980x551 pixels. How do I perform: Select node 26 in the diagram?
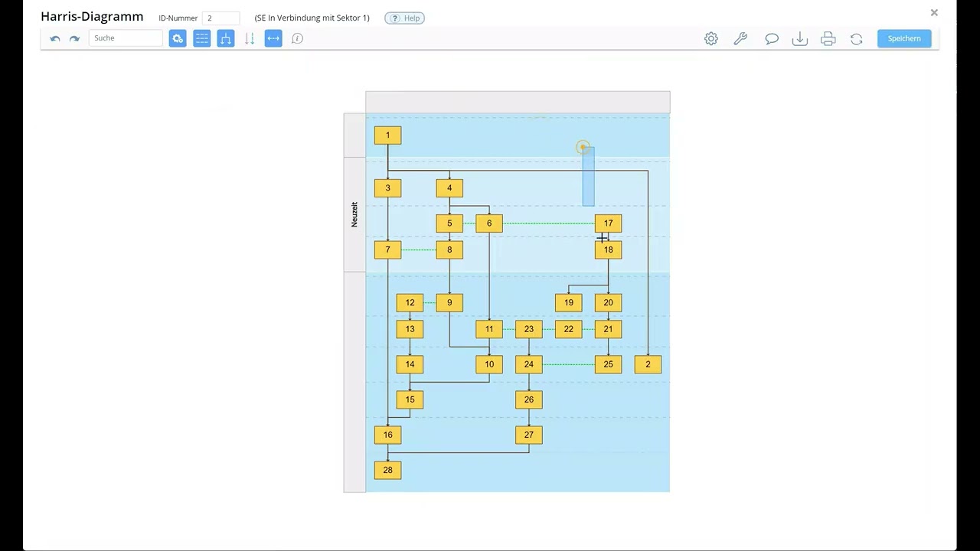[529, 399]
